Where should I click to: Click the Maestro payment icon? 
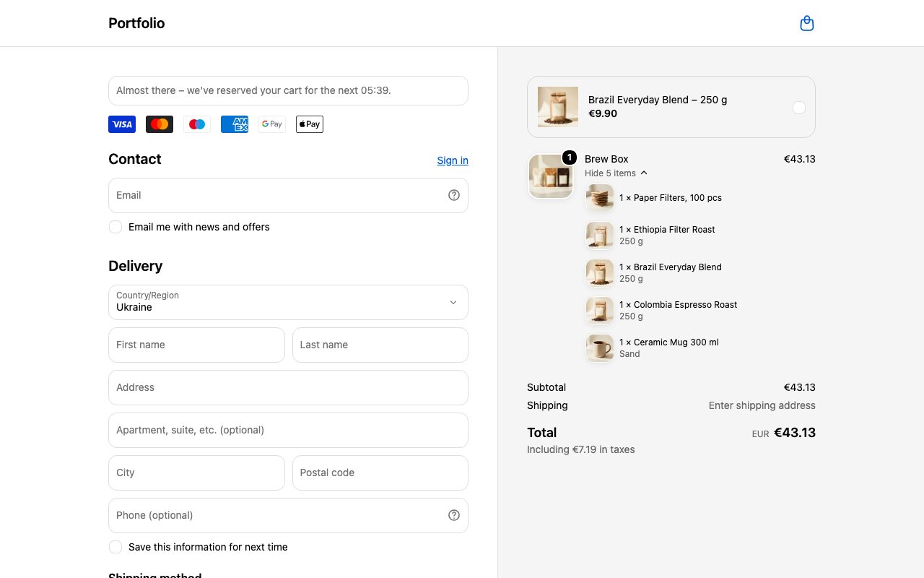tap(197, 124)
